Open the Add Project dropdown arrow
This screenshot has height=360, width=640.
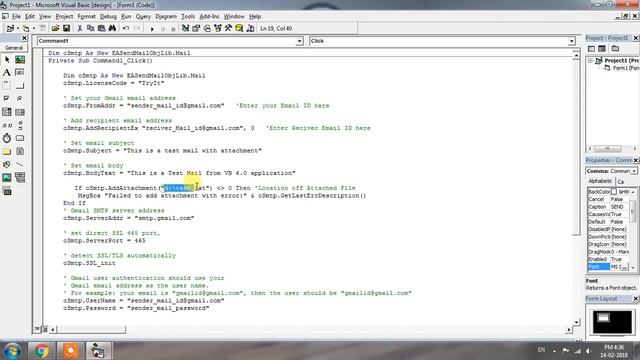[18, 28]
